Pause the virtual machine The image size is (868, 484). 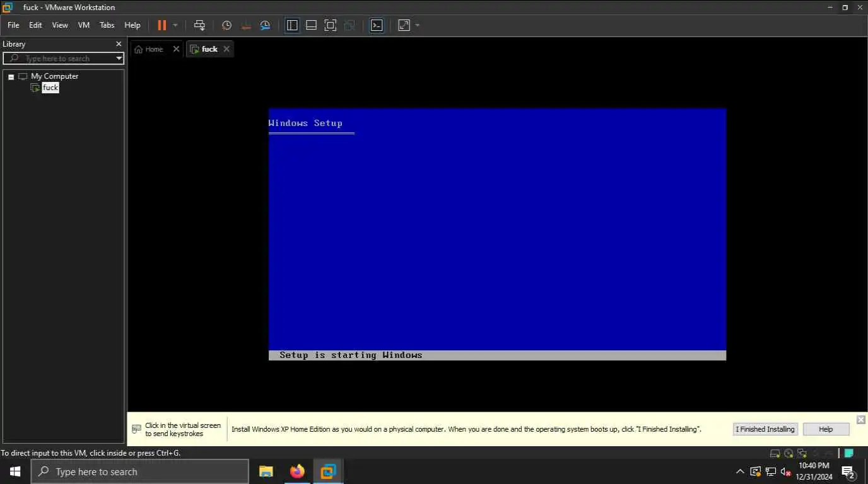pyautogui.click(x=161, y=25)
